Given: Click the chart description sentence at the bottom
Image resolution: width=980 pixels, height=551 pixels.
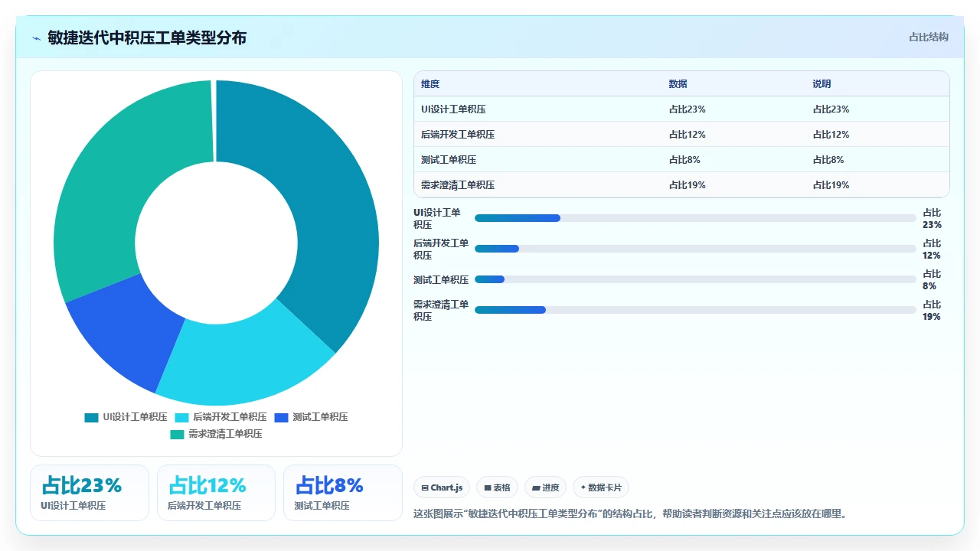Looking at the screenshot, I should click(x=631, y=514).
